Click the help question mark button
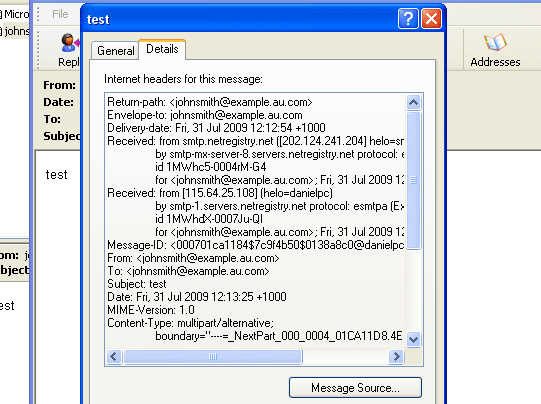541x404 pixels. pos(408,19)
